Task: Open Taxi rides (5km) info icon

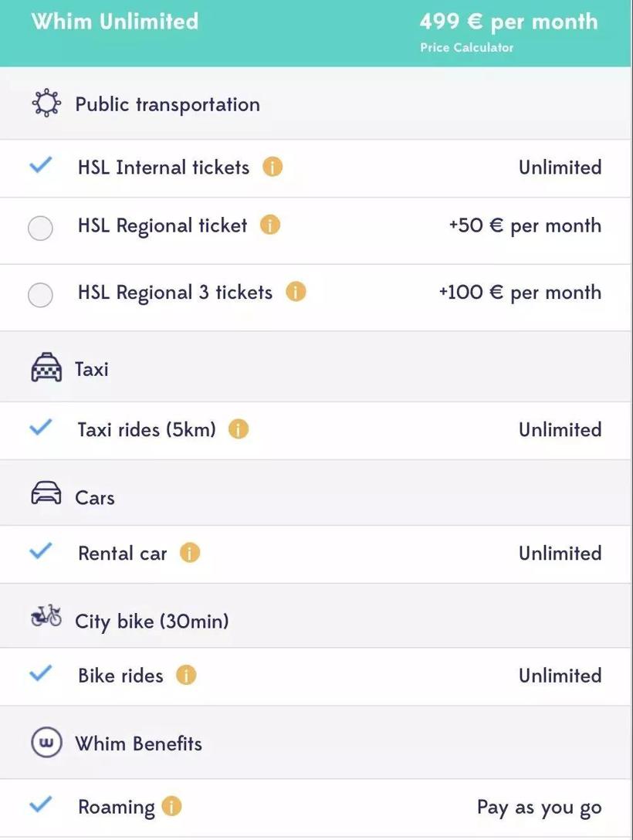Action: (239, 429)
